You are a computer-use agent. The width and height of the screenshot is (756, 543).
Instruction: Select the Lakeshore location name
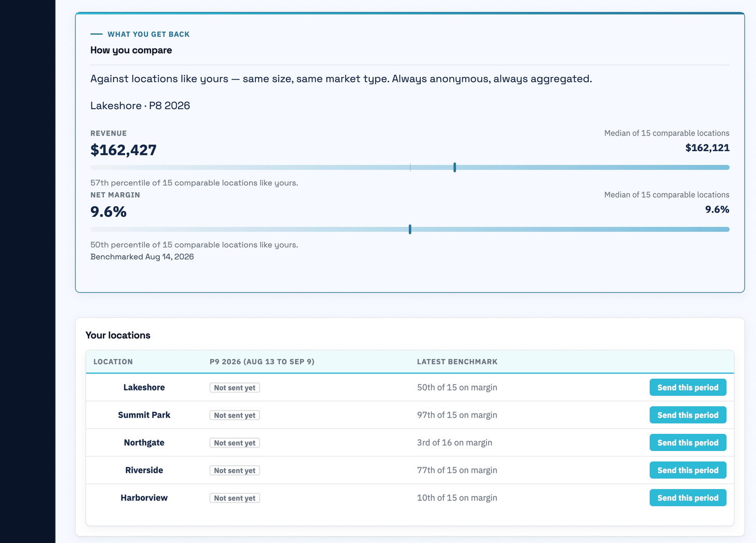point(144,387)
